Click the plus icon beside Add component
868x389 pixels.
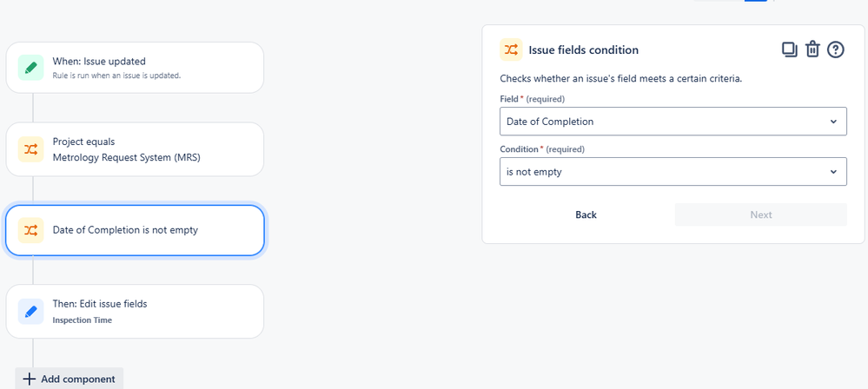point(30,379)
